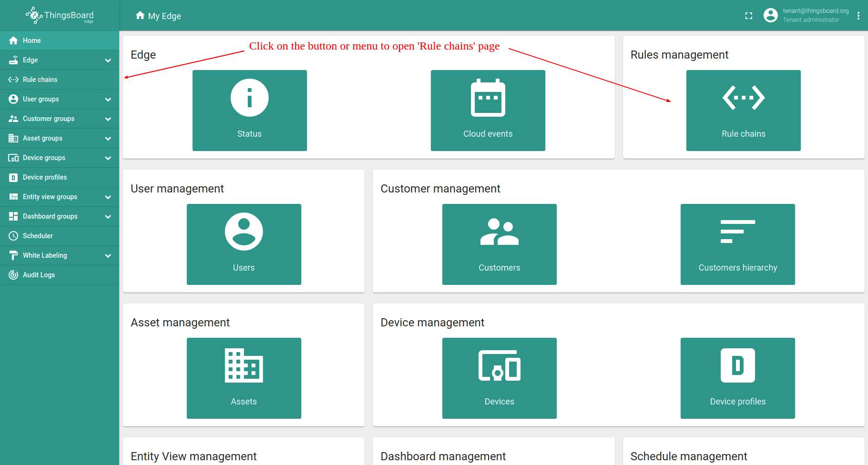Screen dimensions: 868x465
Task: Open the three-dot options menu in the header
Action: pos(858,16)
